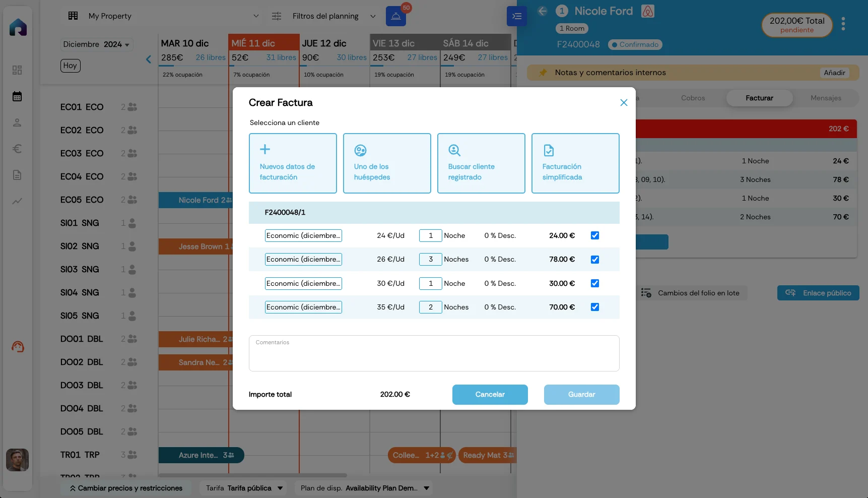This screenshot has height=498, width=868.
Task: Open Ready Mat reservation bar
Action: pos(488,455)
